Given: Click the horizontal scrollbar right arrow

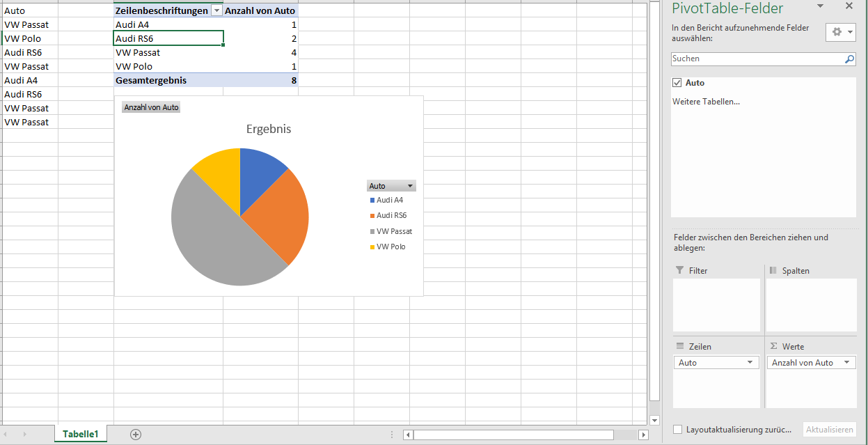Looking at the screenshot, I should pos(644,435).
